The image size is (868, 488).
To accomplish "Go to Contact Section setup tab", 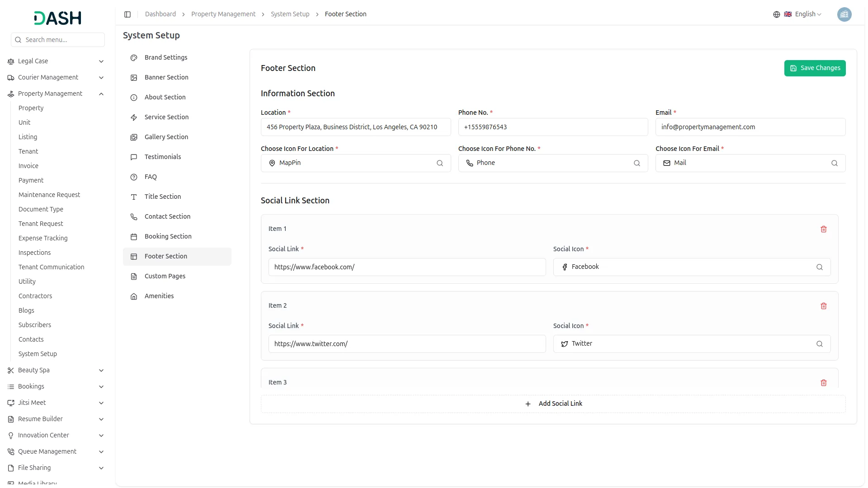I will pos(167,216).
